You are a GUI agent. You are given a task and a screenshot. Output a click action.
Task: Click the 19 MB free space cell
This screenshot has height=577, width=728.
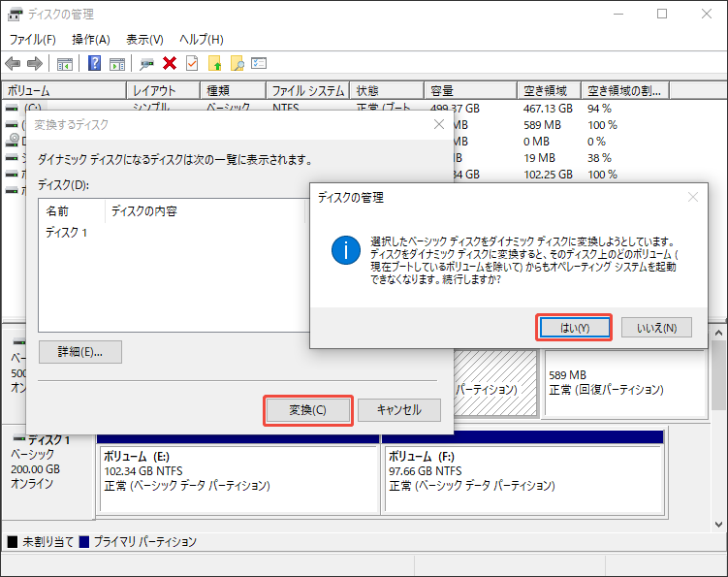pyautogui.click(x=539, y=158)
